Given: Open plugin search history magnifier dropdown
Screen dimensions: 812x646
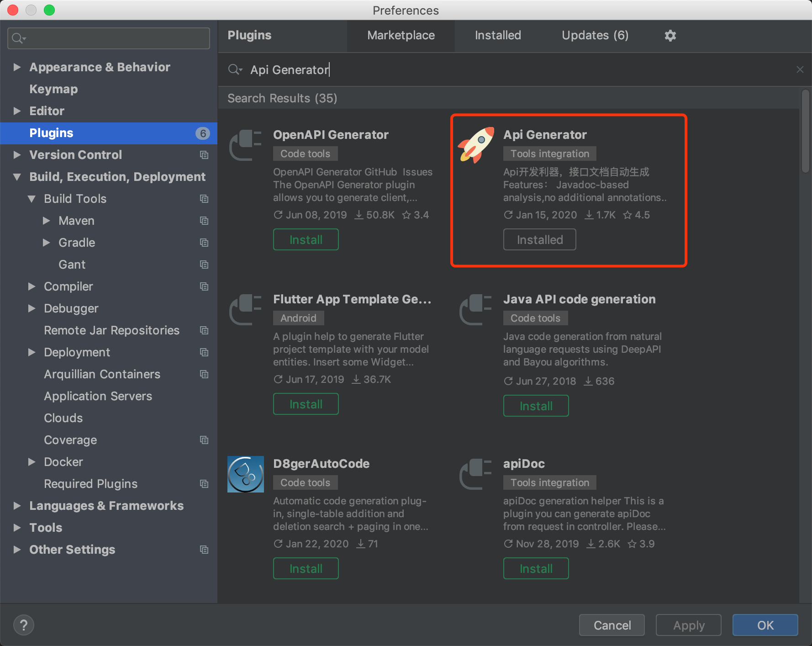Looking at the screenshot, I should tap(235, 69).
